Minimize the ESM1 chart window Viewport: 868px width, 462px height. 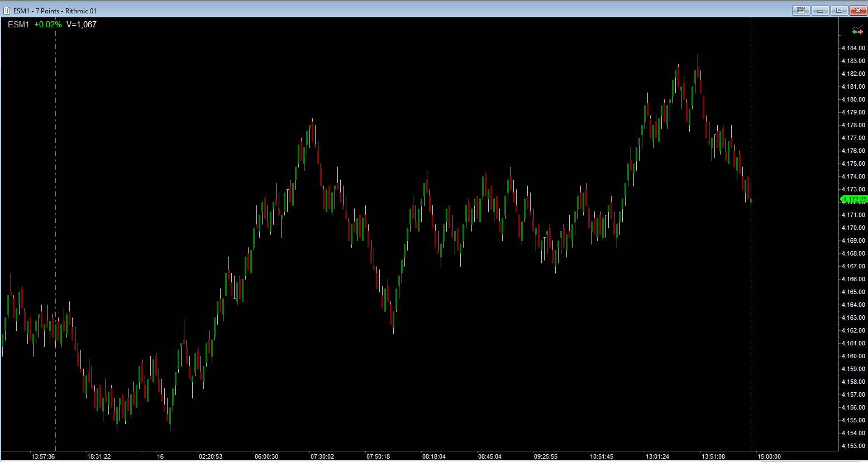pos(820,10)
